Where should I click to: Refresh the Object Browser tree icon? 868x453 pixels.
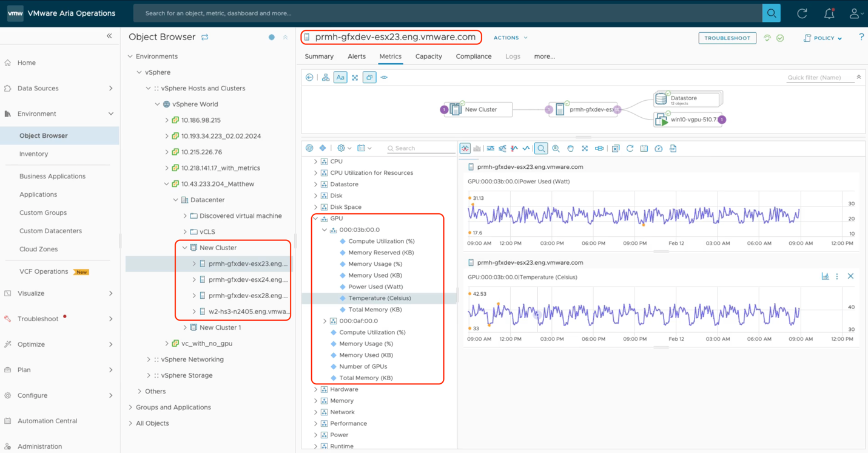click(x=205, y=37)
